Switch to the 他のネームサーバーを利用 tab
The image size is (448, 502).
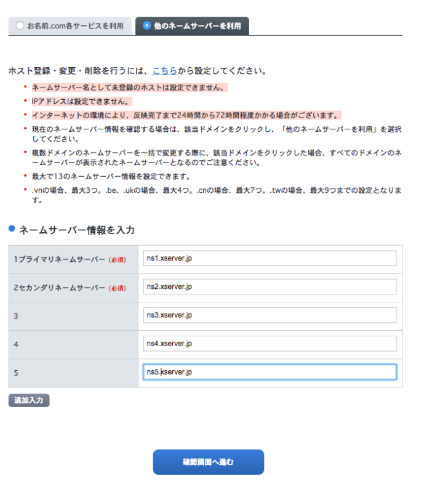coord(192,26)
